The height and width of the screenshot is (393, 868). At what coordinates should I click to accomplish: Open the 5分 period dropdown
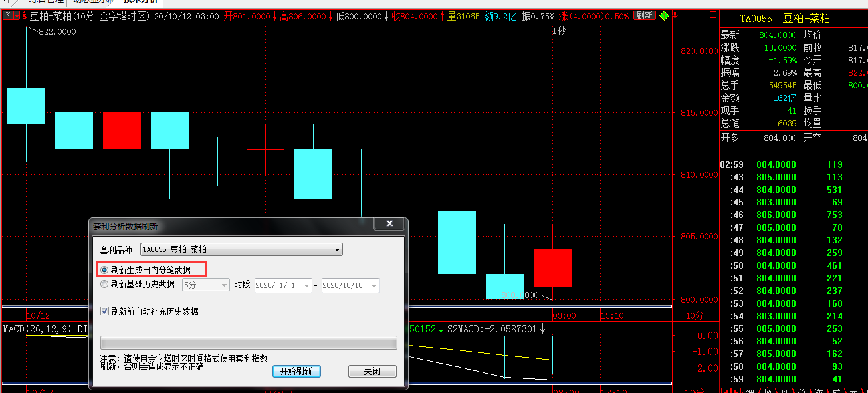224,285
